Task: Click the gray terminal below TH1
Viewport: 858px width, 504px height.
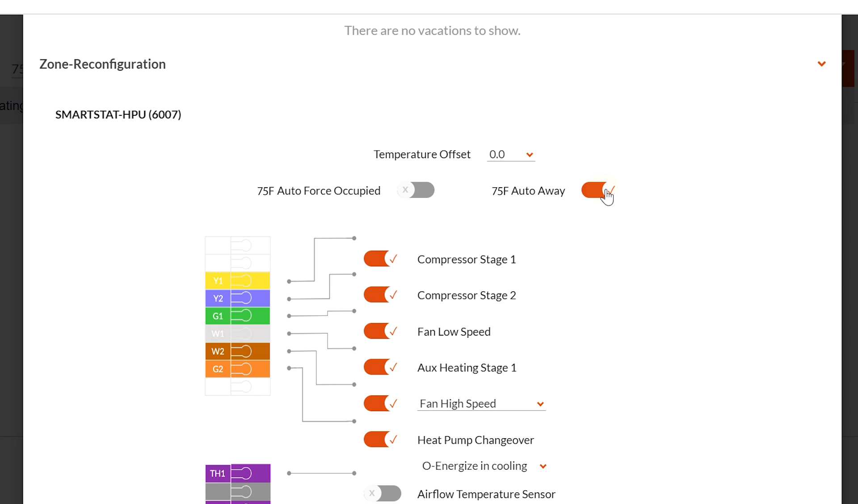Action: (237, 491)
